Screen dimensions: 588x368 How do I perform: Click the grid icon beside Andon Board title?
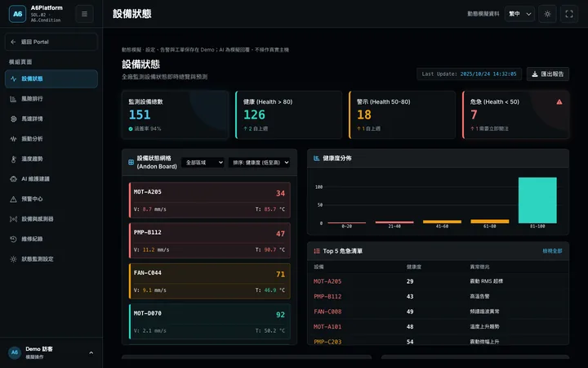tap(131, 162)
